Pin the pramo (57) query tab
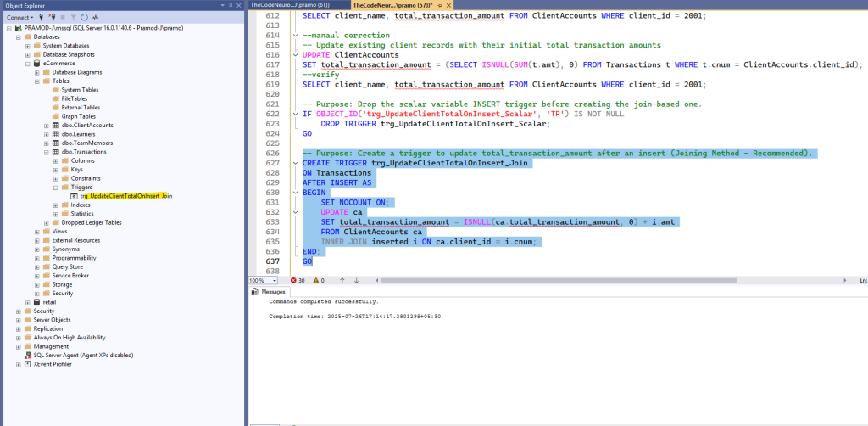The image size is (868, 426). [439, 4]
